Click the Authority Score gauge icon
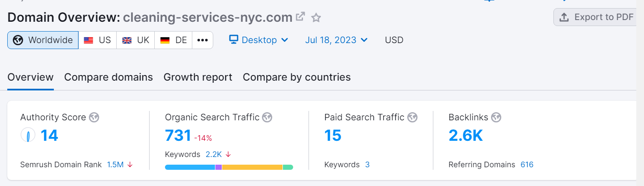Screen dimensions: 644x186 coord(28,136)
